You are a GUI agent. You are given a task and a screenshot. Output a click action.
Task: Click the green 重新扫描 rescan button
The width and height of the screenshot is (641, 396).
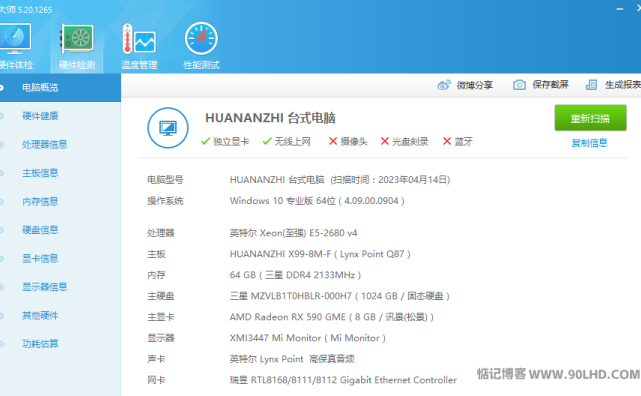[590, 118]
